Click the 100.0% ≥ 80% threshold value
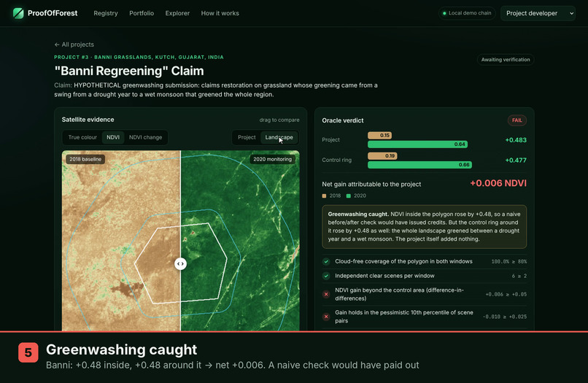 pyautogui.click(x=509, y=261)
